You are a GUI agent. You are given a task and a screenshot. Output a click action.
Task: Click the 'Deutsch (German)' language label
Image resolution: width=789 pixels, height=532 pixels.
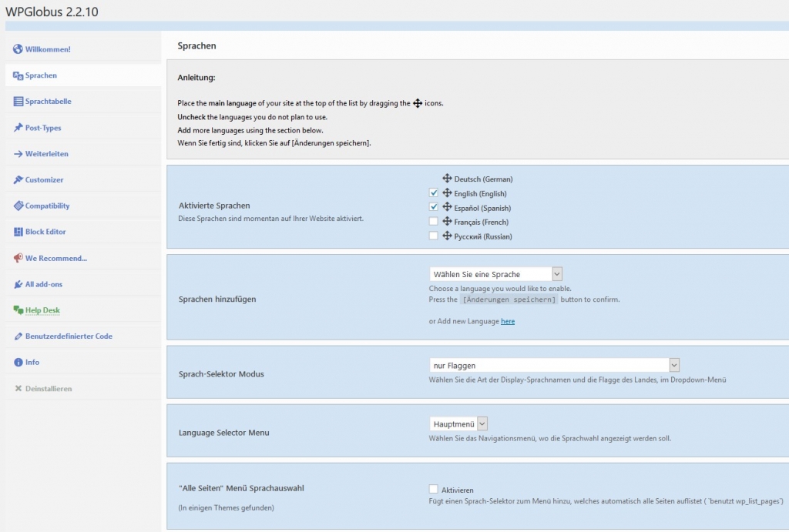484,179
